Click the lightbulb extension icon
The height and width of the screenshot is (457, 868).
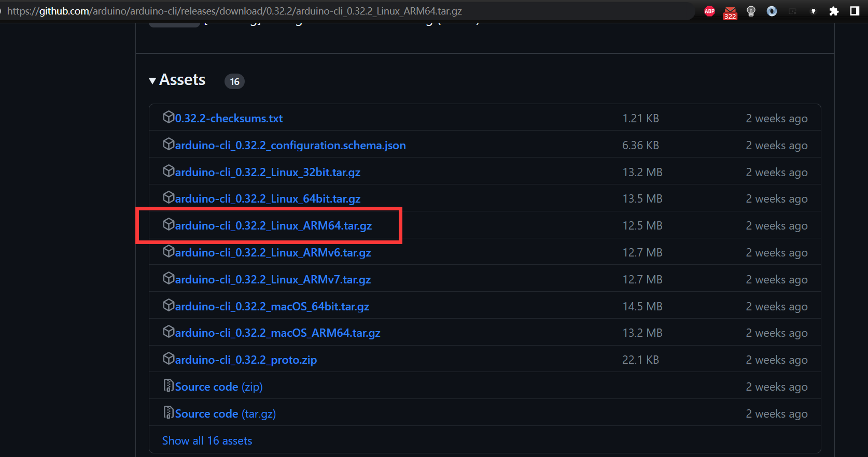[x=751, y=11]
